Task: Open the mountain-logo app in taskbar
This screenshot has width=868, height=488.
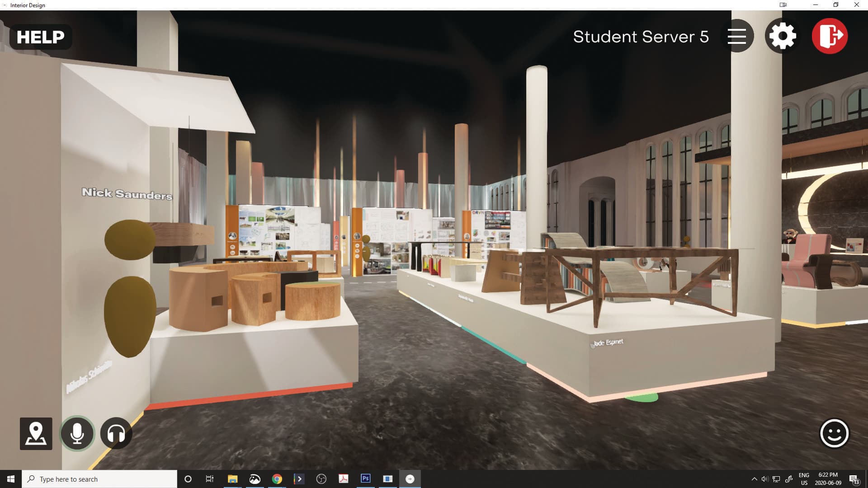Action: 255,479
